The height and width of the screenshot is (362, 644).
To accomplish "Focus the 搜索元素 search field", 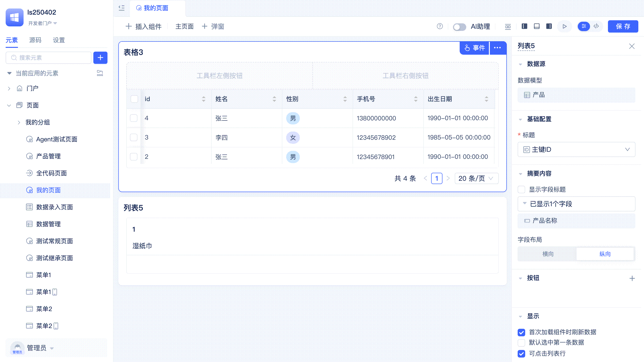I will 49,58.
